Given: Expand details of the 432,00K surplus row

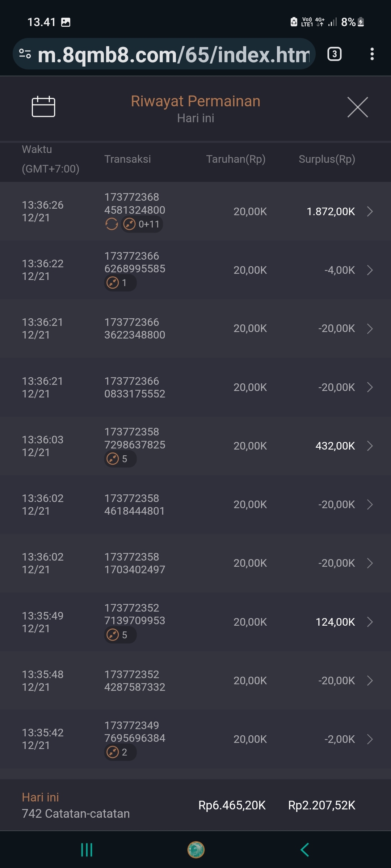Looking at the screenshot, I should (x=370, y=446).
